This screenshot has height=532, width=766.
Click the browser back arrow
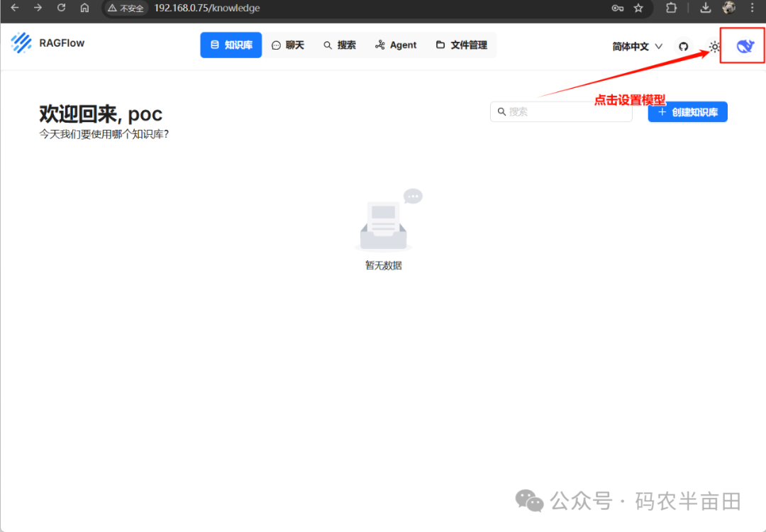14,8
